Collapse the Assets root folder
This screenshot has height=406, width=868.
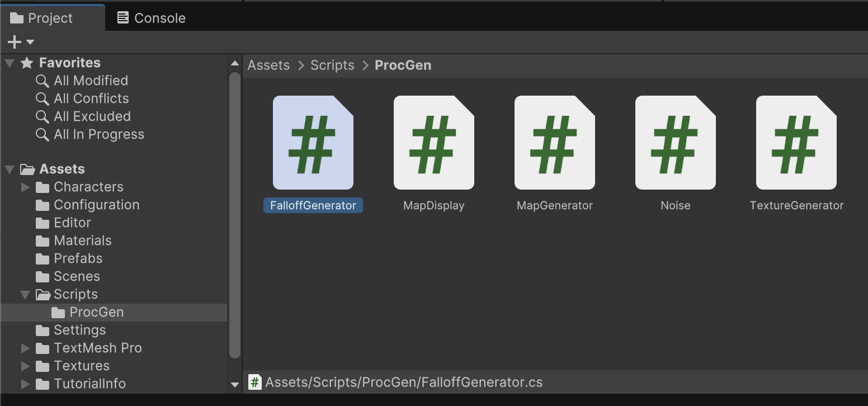point(10,169)
